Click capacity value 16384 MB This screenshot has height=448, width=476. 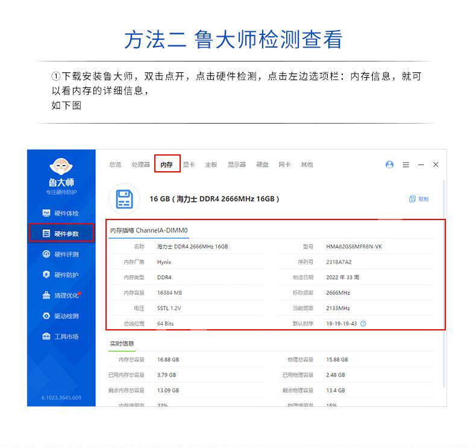169,293
